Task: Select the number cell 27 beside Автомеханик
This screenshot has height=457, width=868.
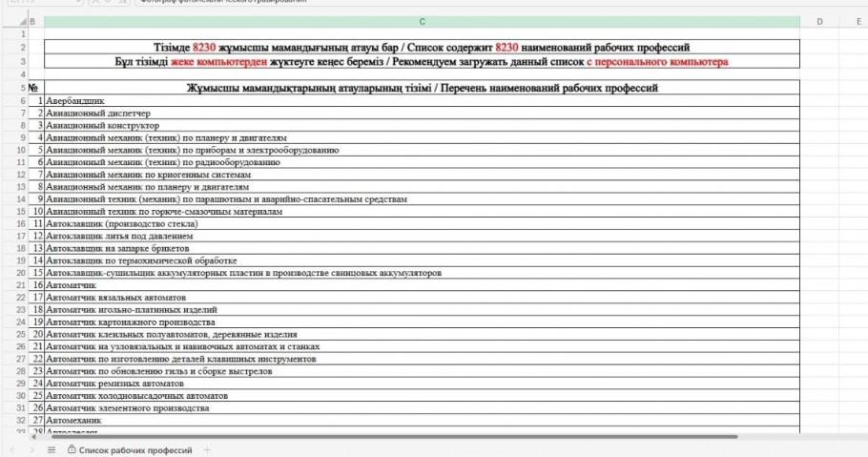Action: click(36, 421)
